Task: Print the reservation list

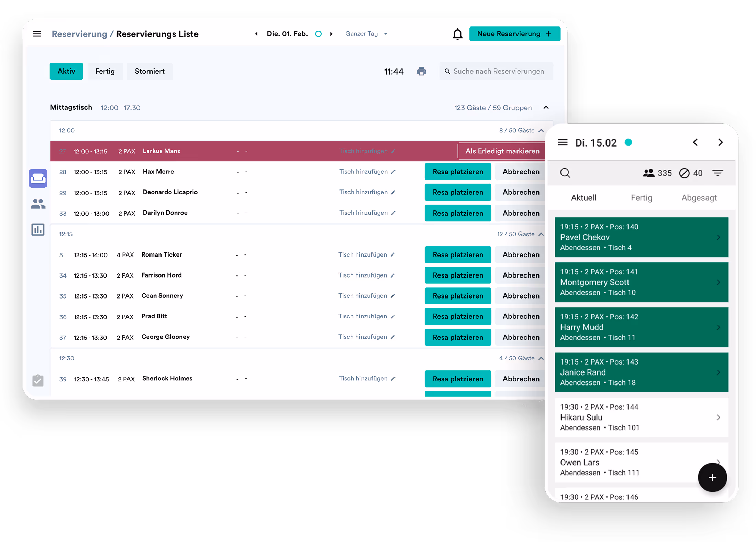Action: (421, 71)
